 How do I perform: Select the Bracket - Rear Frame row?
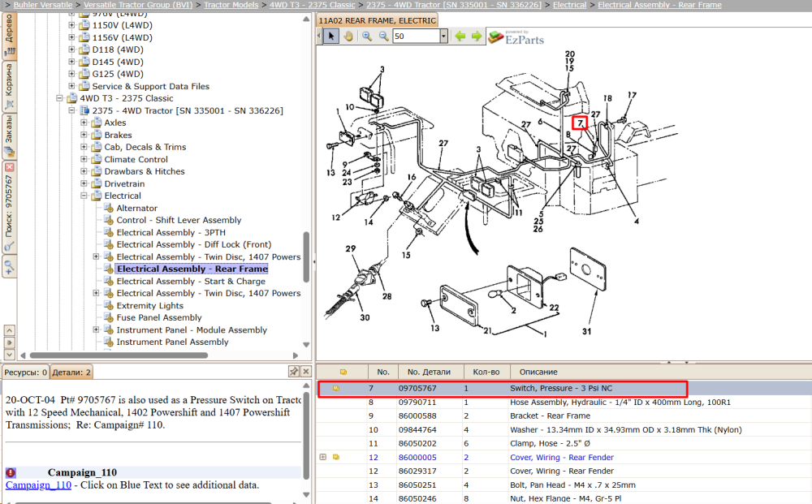click(x=564, y=416)
